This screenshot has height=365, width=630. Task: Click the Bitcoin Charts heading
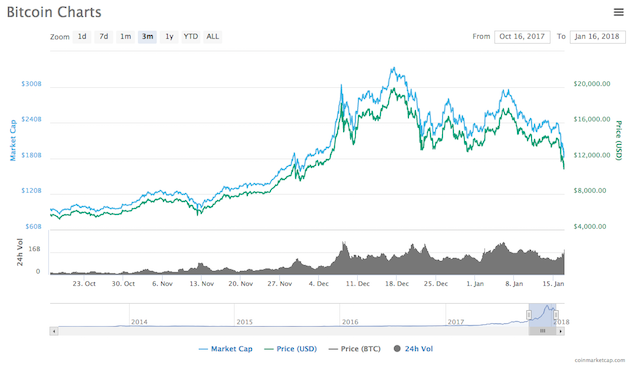[54, 12]
